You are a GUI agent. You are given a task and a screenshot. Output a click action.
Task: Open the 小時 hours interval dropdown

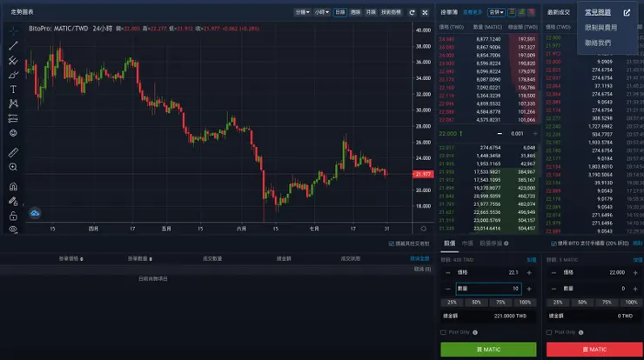pos(322,12)
